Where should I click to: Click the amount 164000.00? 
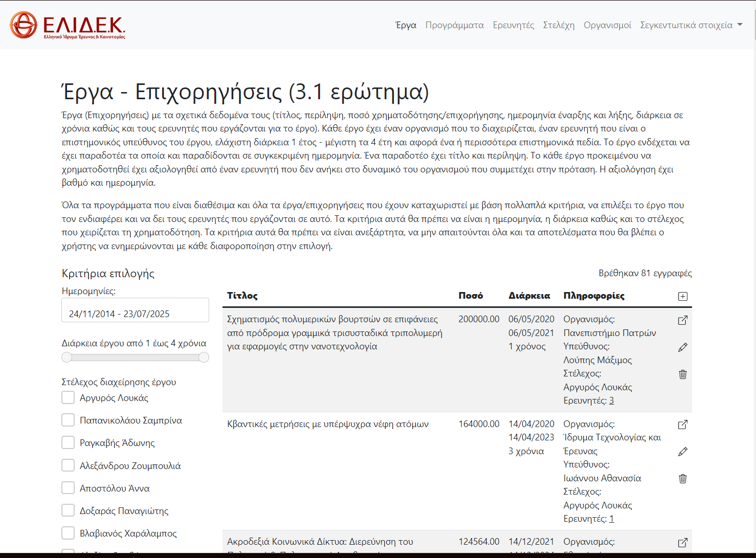(x=479, y=424)
